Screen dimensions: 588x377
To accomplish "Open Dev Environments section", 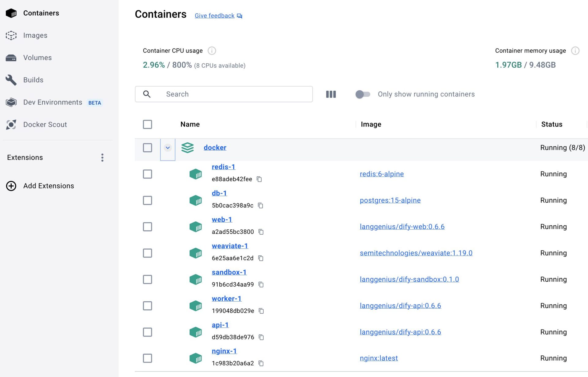I will pyautogui.click(x=52, y=102).
